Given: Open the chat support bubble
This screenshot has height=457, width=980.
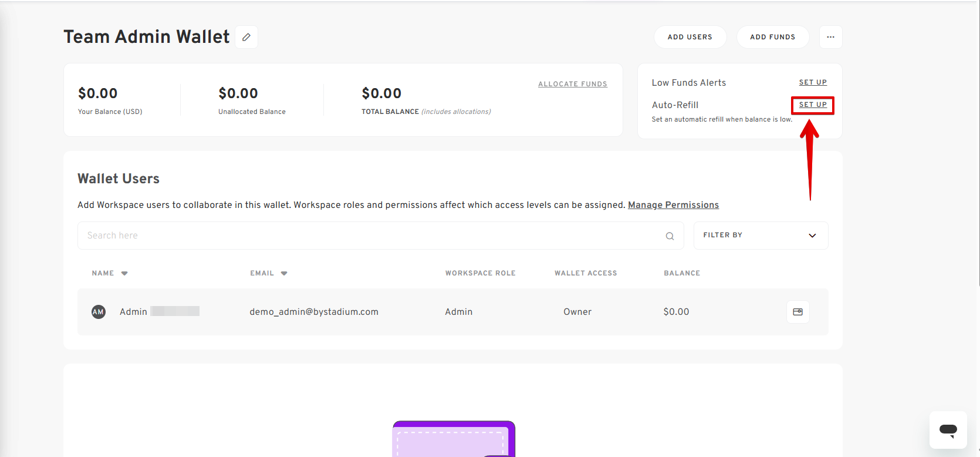Looking at the screenshot, I should pyautogui.click(x=948, y=430).
